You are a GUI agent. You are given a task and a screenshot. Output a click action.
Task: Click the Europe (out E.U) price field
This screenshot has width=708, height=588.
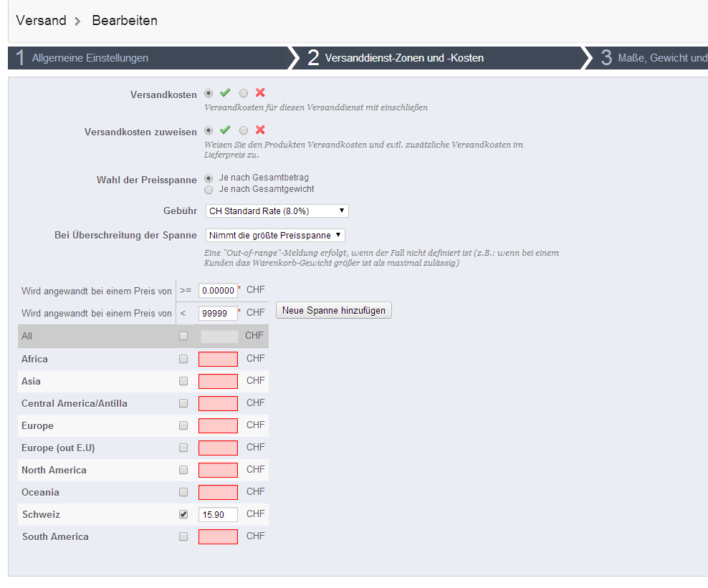click(218, 448)
